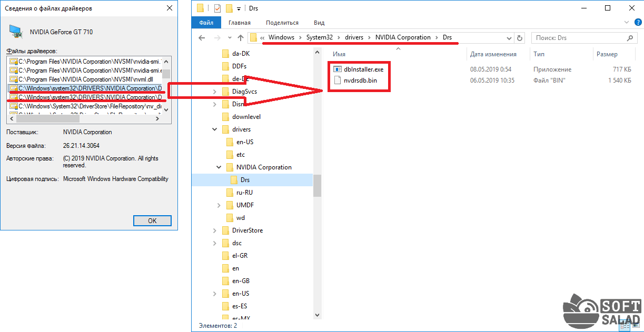Select the en-GB folder in navigation tree
Screen dimensions: 644x332
pyautogui.click(x=241, y=281)
